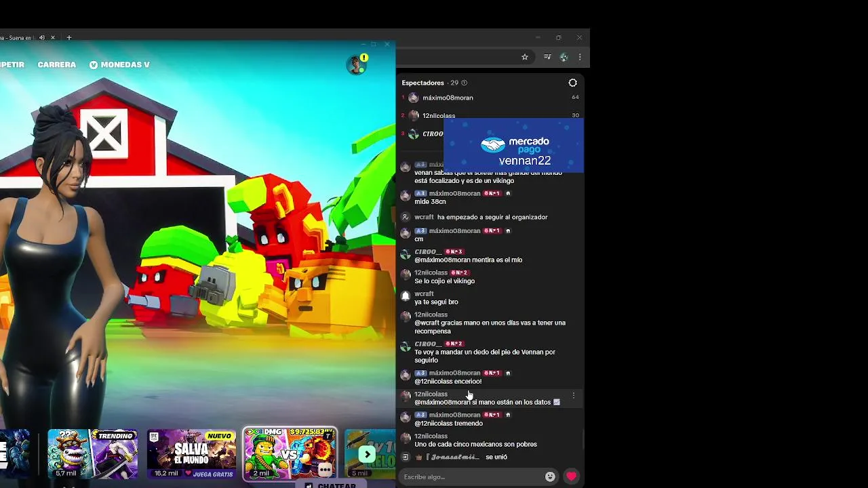The image size is (868, 488).
Task: Click the CHATEAR button
Action: coord(331,485)
